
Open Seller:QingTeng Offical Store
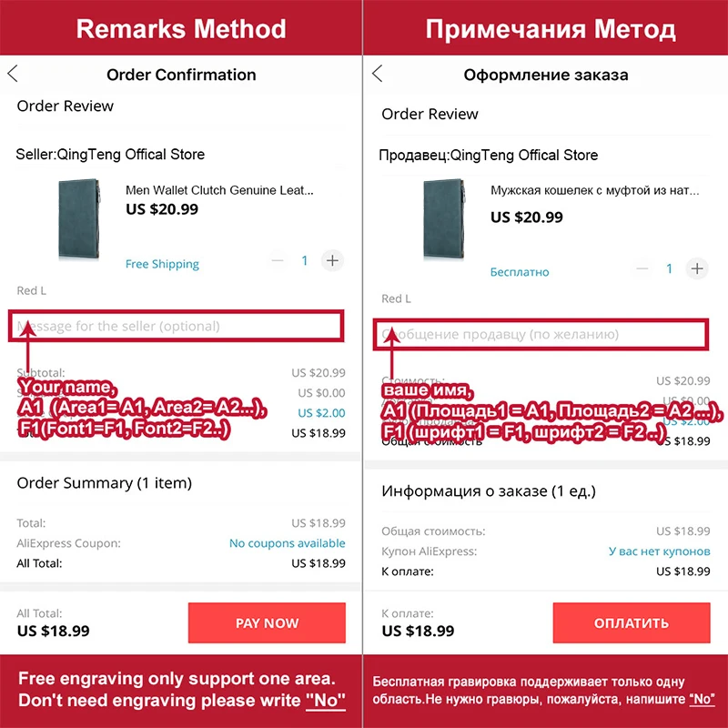click(x=110, y=155)
